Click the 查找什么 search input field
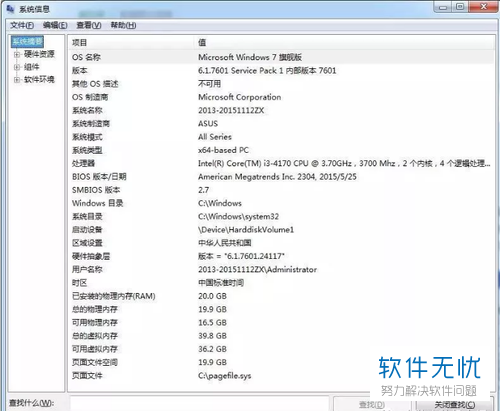 (x=199, y=403)
